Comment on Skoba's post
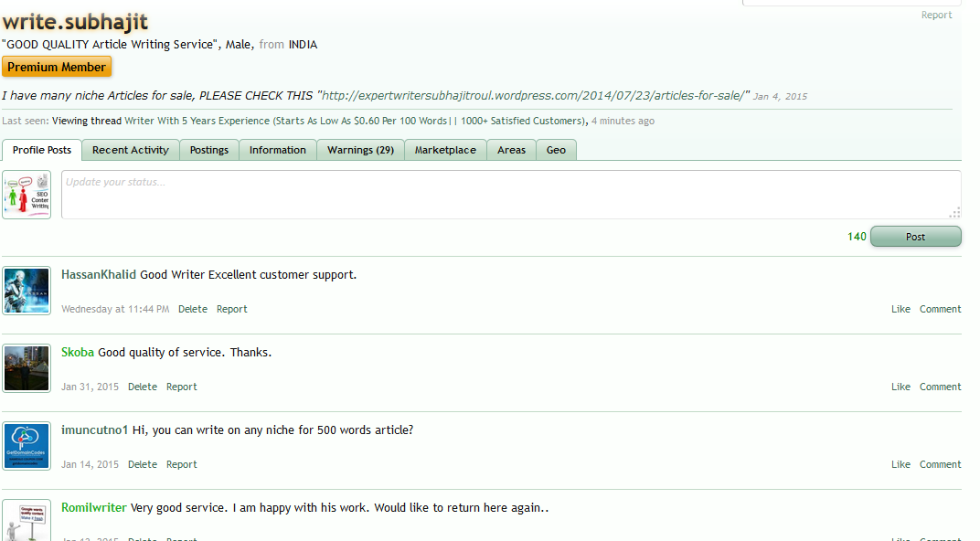Viewport: 980px width, 541px height. click(x=940, y=387)
